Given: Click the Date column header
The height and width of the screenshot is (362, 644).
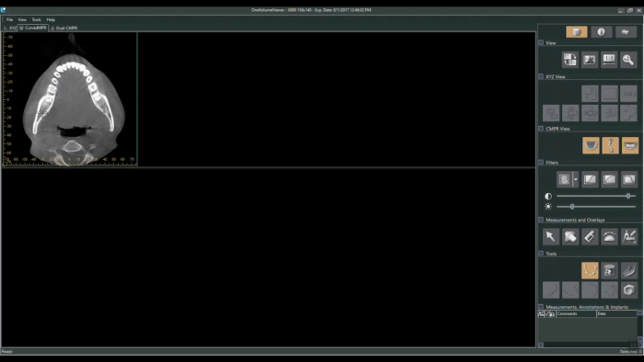Looking at the screenshot, I should [x=616, y=313].
